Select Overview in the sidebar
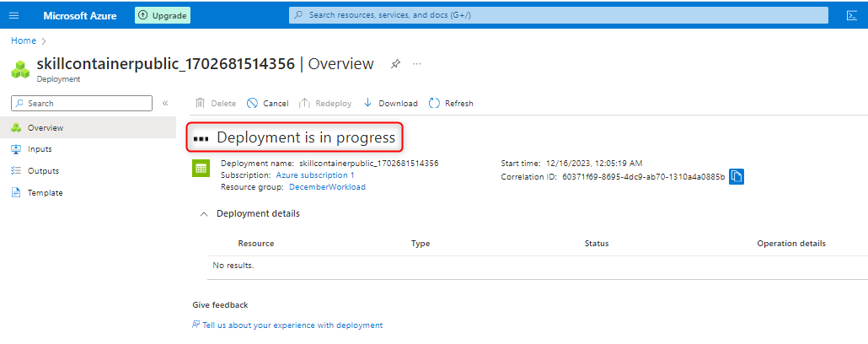This screenshot has width=868, height=344. click(x=88, y=127)
